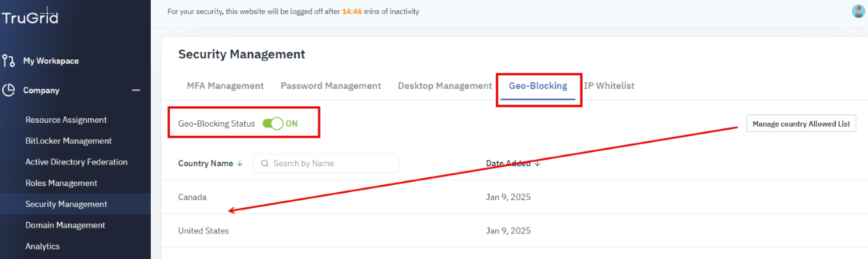Viewport: 868px width, 259px height.
Task: Click the TruGrid logo
Action: click(x=29, y=17)
